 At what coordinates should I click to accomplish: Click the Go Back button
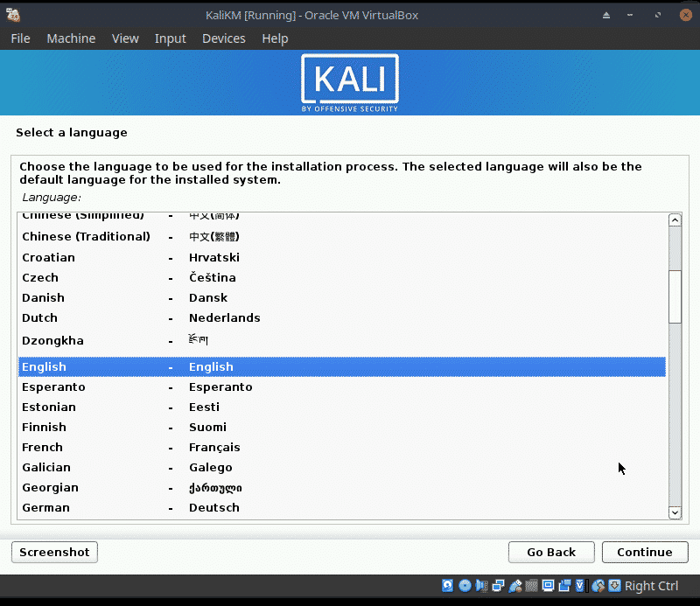click(551, 552)
